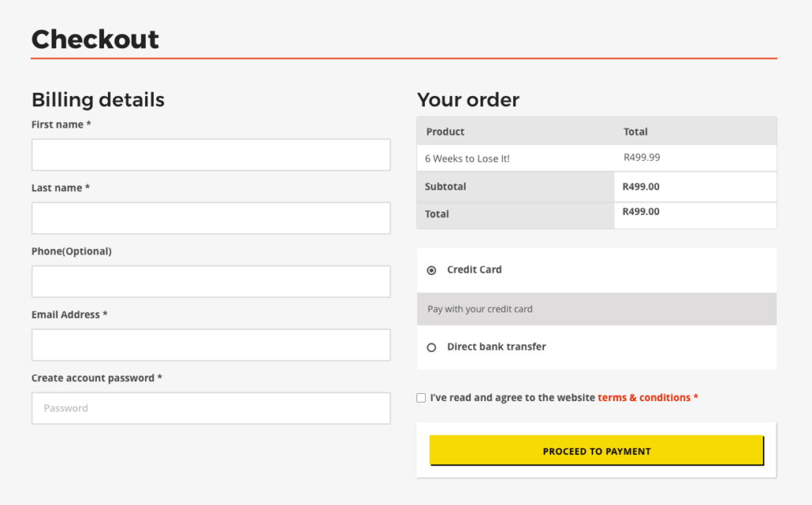The height and width of the screenshot is (505, 812).
Task: Click the Phone (Optional) input field
Action: tap(211, 281)
